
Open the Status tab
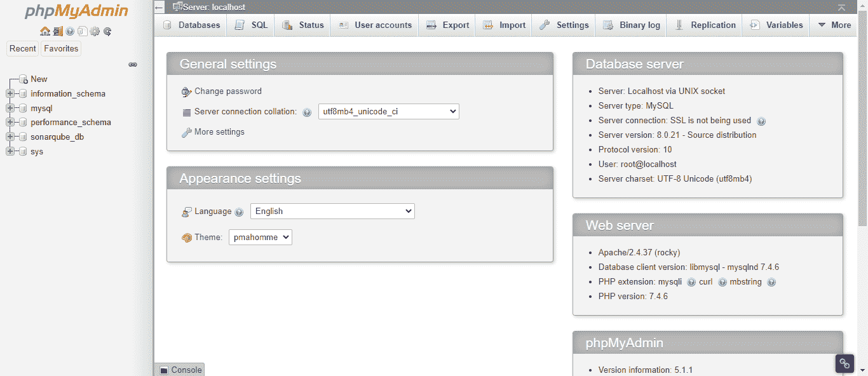(x=303, y=25)
